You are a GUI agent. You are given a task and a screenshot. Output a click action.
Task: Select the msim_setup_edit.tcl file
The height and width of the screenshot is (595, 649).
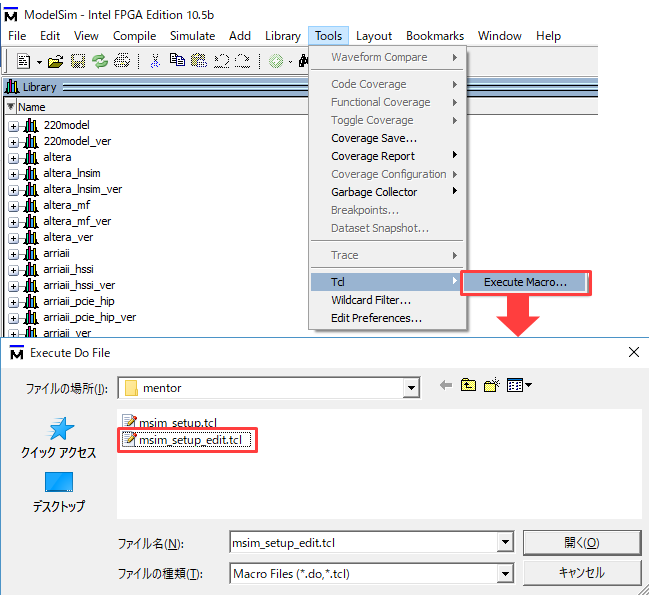[187, 439]
